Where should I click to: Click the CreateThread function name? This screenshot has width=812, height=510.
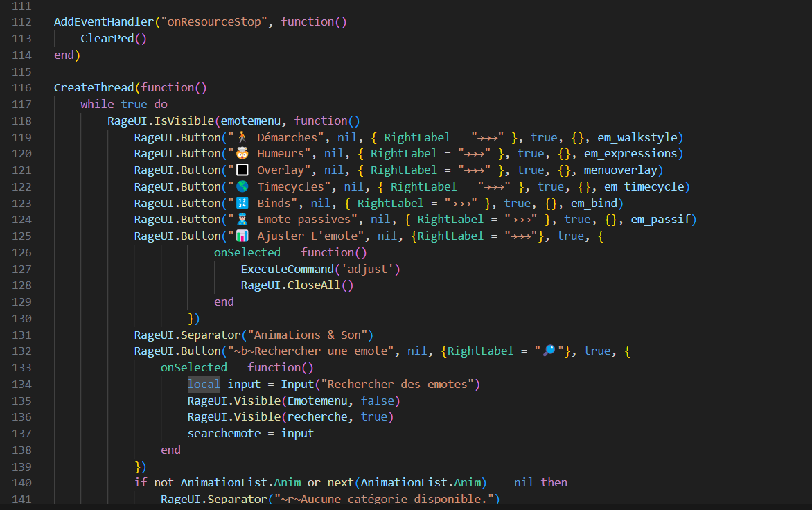pyautogui.click(x=94, y=88)
